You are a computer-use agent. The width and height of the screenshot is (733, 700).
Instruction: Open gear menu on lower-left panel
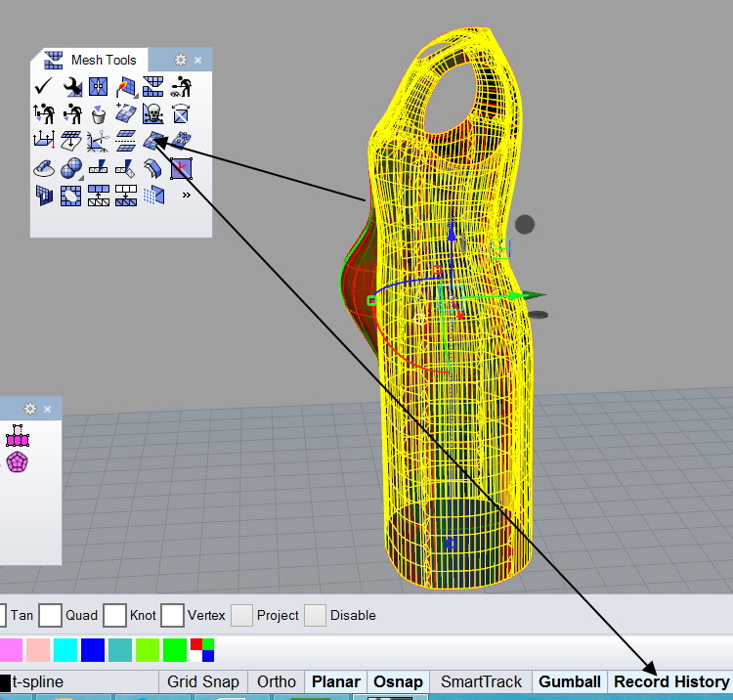pyautogui.click(x=30, y=409)
